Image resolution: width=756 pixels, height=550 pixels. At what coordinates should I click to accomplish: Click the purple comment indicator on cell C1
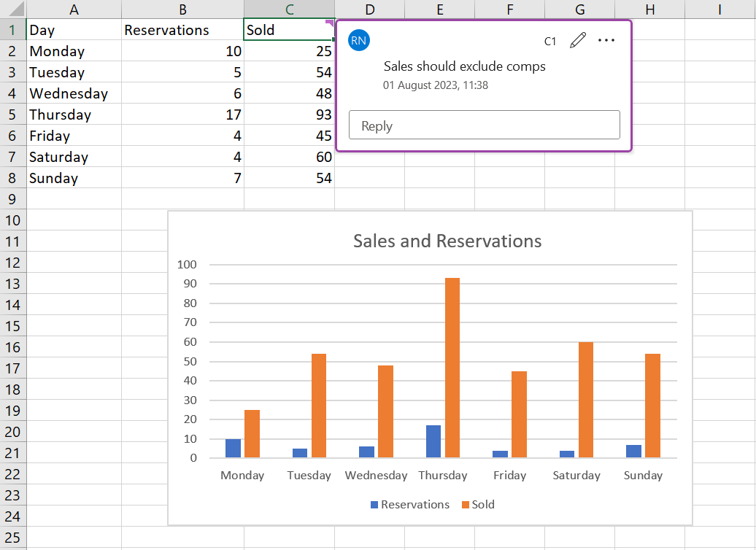pos(330,23)
